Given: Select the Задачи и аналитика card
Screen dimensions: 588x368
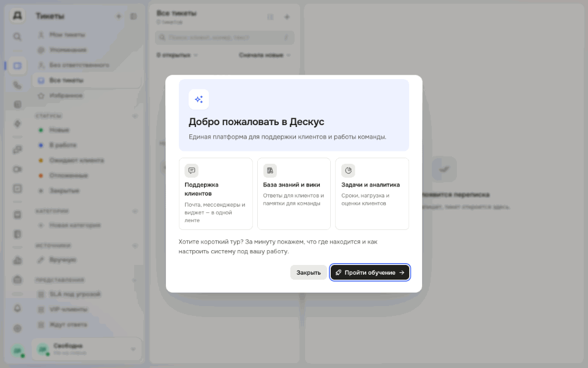Looking at the screenshot, I should pyautogui.click(x=372, y=194).
